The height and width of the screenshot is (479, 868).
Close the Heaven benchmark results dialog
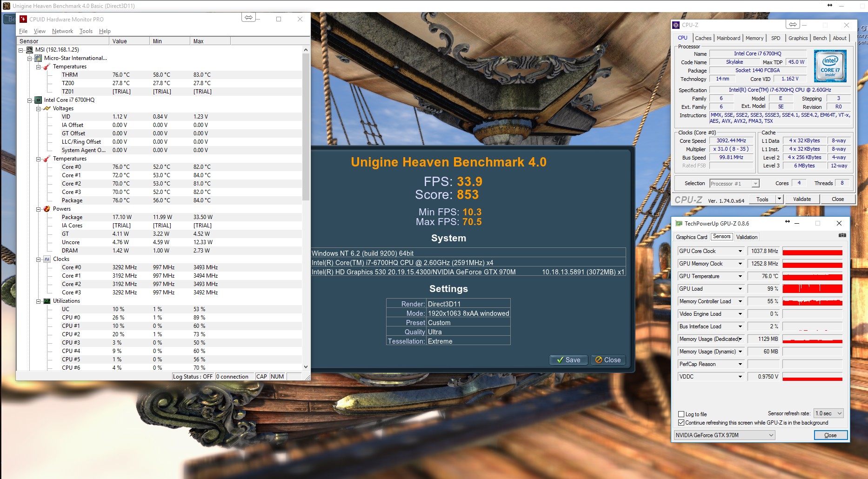608,360
